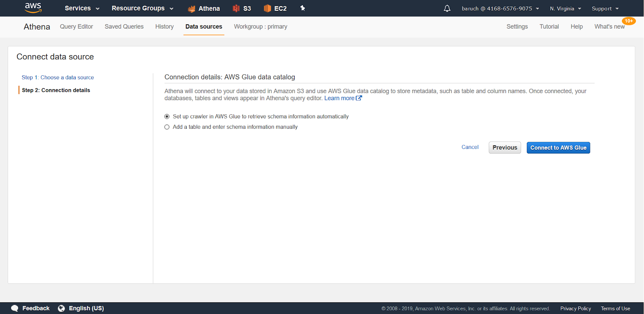Click the Amazon Web Services copyright notice

pos(466,309)
